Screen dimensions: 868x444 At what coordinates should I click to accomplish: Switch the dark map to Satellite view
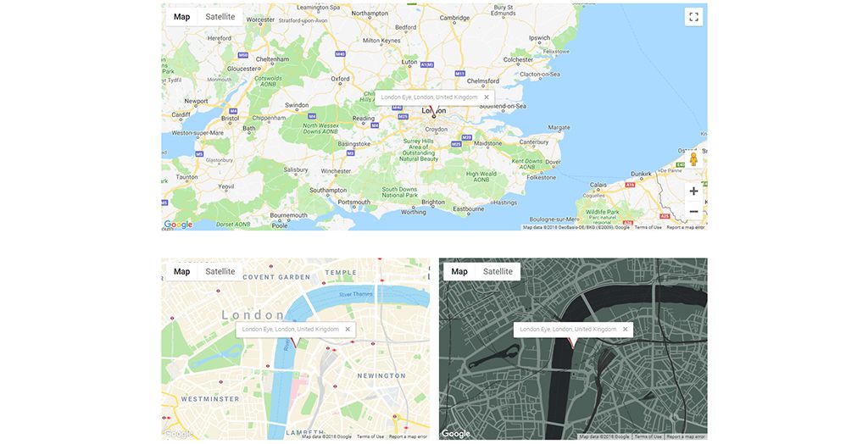point(498,271)
